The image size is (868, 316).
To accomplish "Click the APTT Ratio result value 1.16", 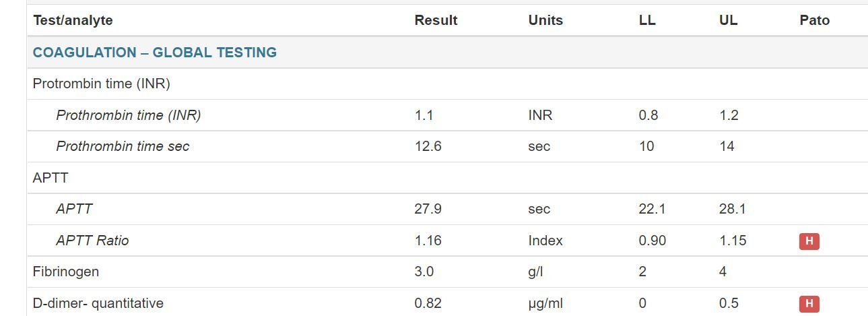I will click(x=428, y=241).
